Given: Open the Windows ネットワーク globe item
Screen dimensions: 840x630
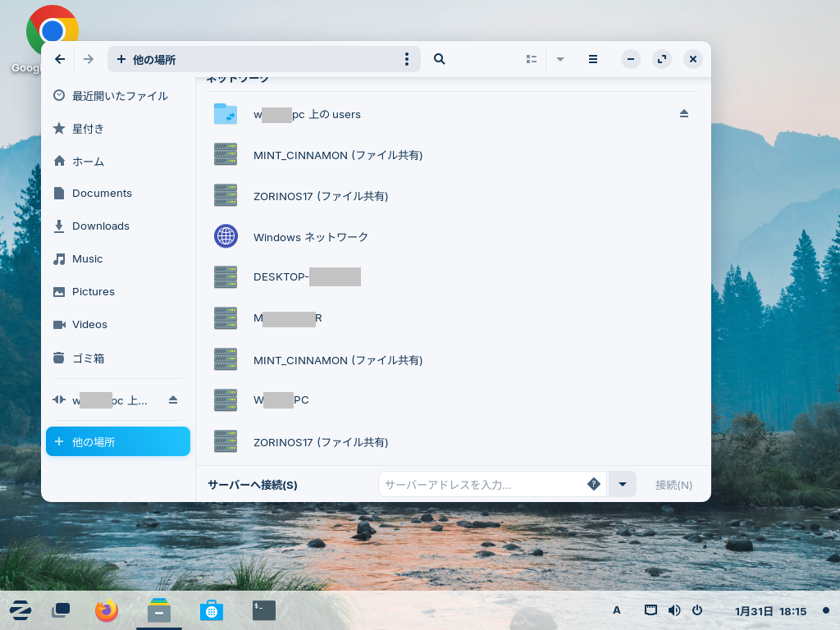Looking at the screenshot, I should 311,237.
